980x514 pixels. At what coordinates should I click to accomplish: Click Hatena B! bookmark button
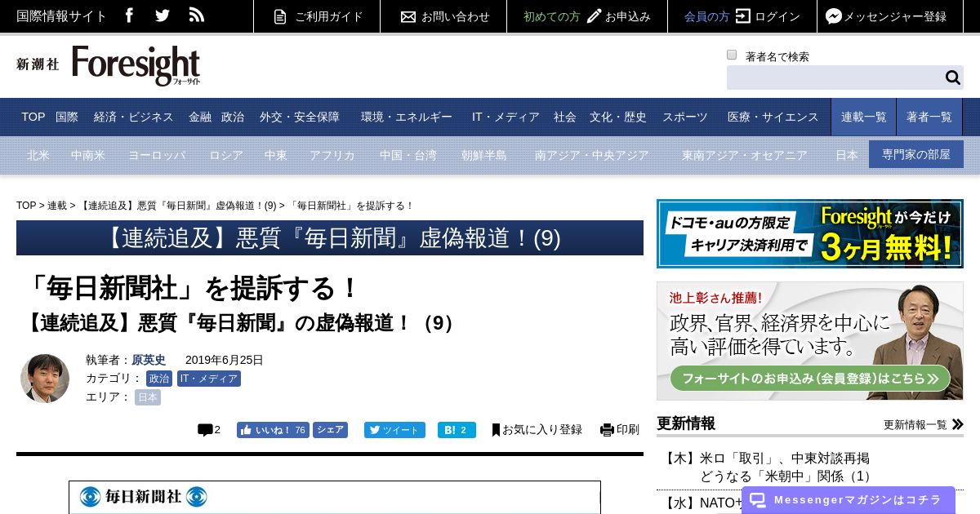click(457, 430)
